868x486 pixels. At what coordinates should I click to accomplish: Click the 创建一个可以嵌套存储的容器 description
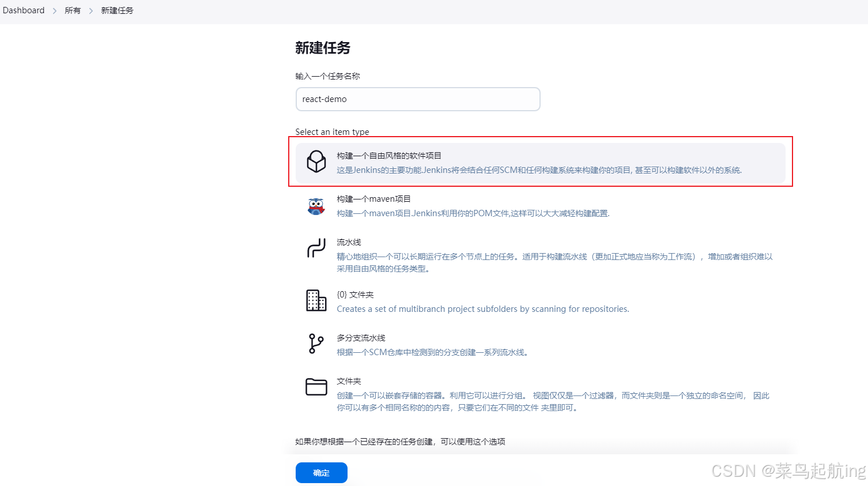[x=553, y=401]
